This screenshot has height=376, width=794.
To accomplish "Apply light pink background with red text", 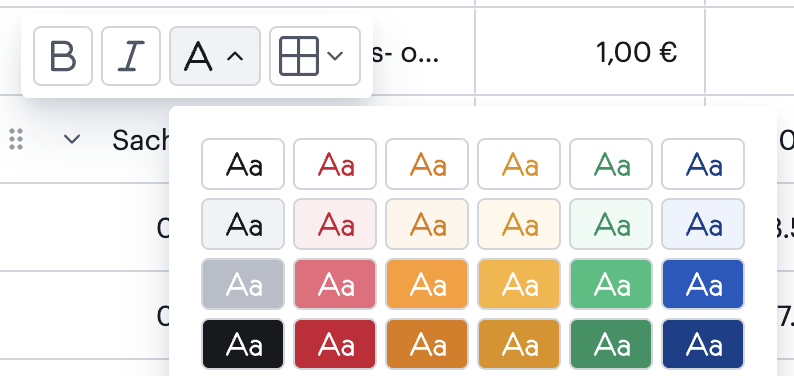I will [x=335, y=224].
